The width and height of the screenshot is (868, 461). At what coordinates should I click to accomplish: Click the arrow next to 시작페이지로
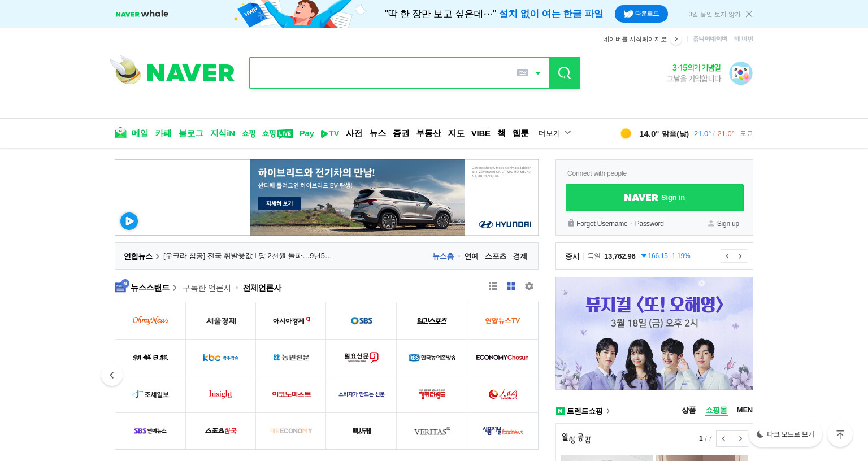point(676,39)
